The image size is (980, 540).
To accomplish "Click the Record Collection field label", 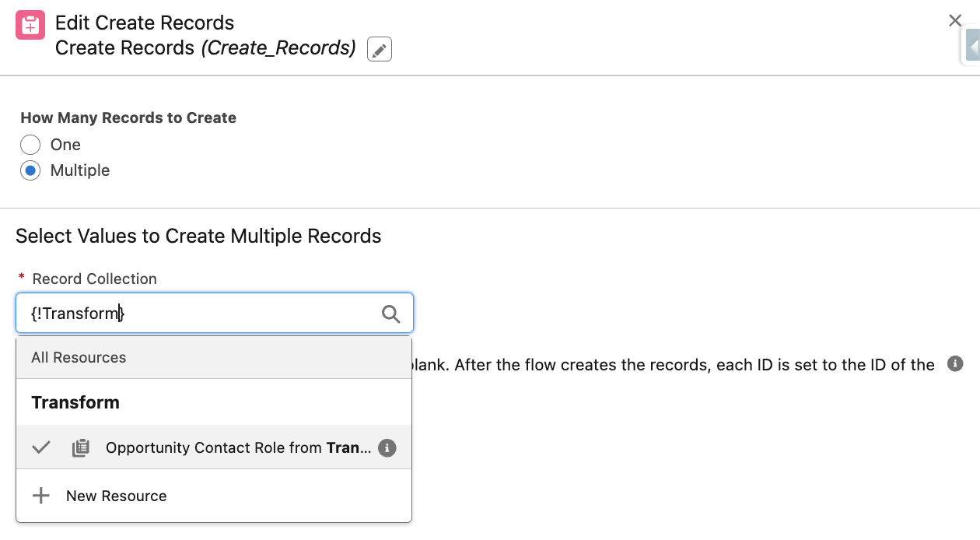I will 95,279.
